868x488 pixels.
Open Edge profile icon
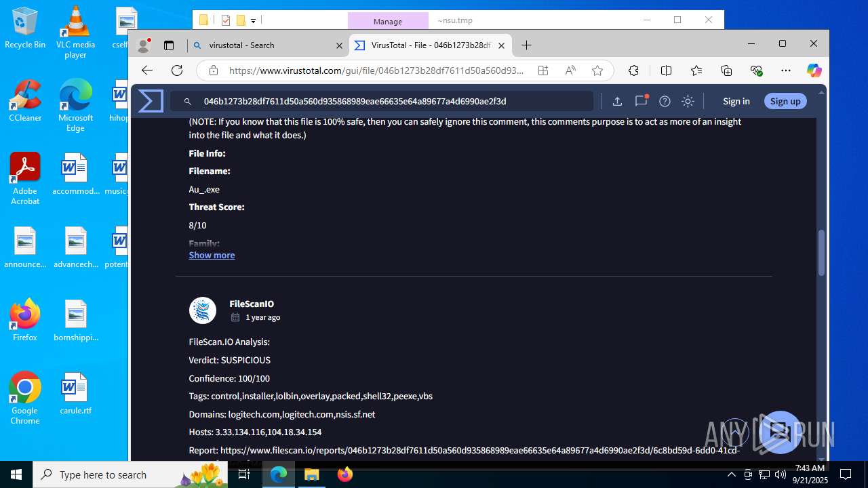pyautogui.click(x=143, y=45)
